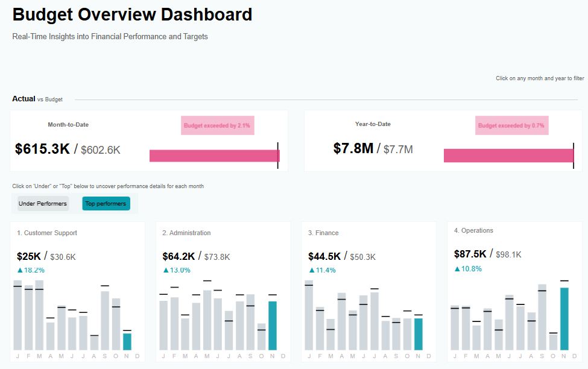The height and width of the screenshot is (369, 588).
Task: Click the October bar in Operations chart
Action: [x=553, y=342]
